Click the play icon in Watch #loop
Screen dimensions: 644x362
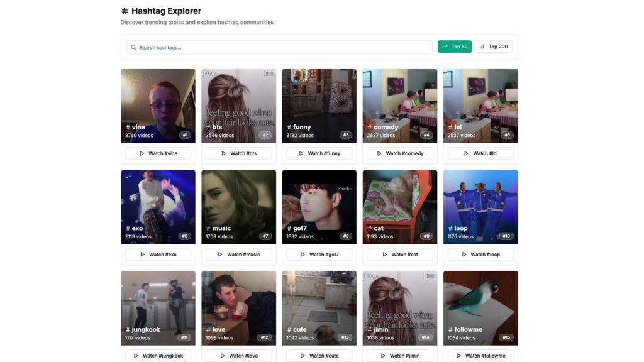[464, 255]
